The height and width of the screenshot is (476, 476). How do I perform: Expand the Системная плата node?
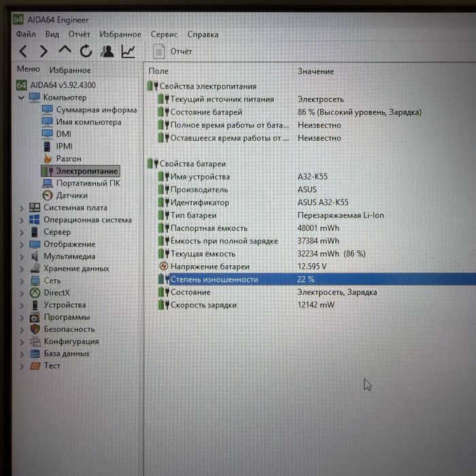coord(22,208)
